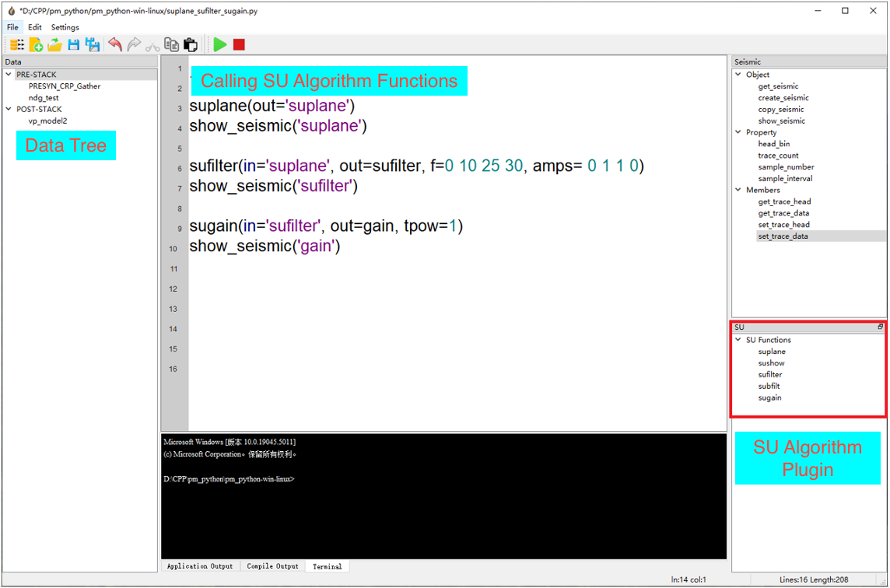890x588 pixels.
Task: Click the get_seismic function item
Action: (x=778, y=86)
